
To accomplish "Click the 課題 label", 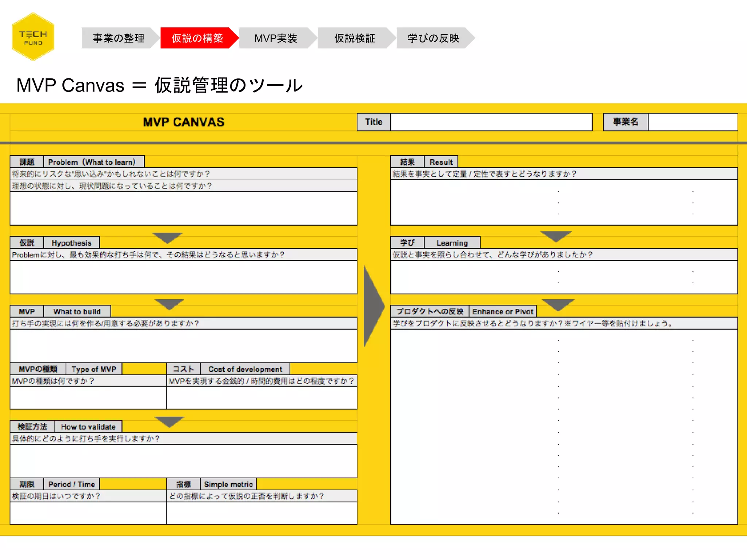I will click(27, 162).
